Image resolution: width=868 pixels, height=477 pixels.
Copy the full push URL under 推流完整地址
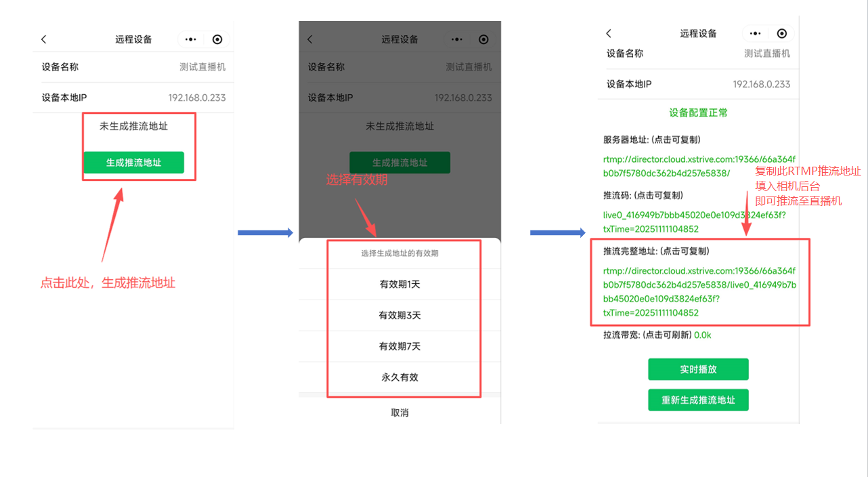(x=699, y=292)
